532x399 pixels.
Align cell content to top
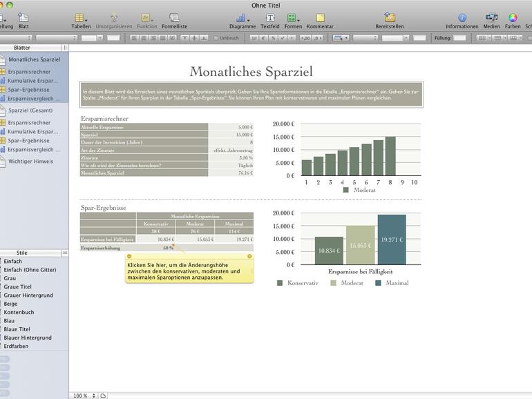click(185, 38)
